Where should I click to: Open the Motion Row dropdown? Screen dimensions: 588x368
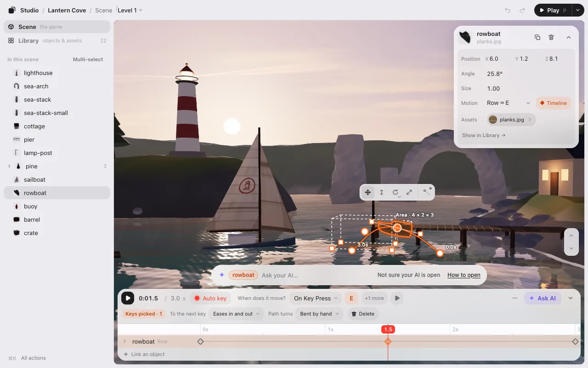click(x=508, y=103)
